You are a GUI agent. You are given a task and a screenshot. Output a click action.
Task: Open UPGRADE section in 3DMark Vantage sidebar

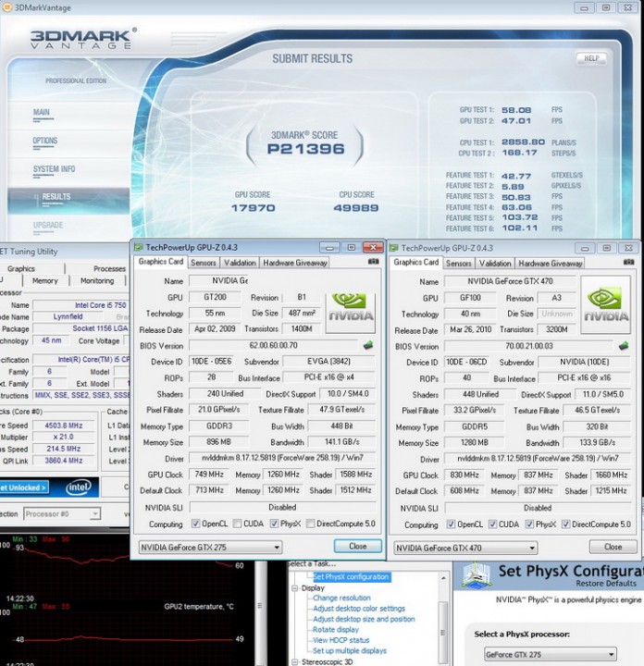(x=48, y=225)
